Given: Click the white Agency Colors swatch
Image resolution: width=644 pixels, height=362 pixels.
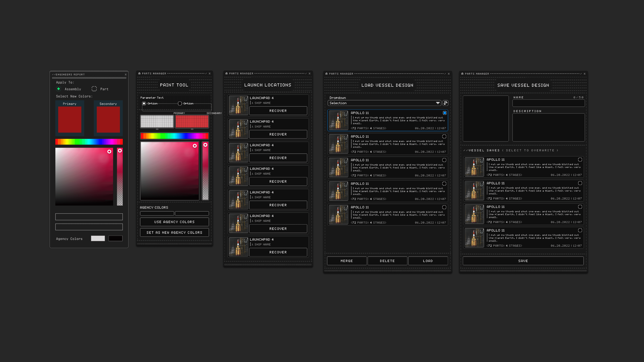Looking at the screenshot, I should tap(98, 238).
